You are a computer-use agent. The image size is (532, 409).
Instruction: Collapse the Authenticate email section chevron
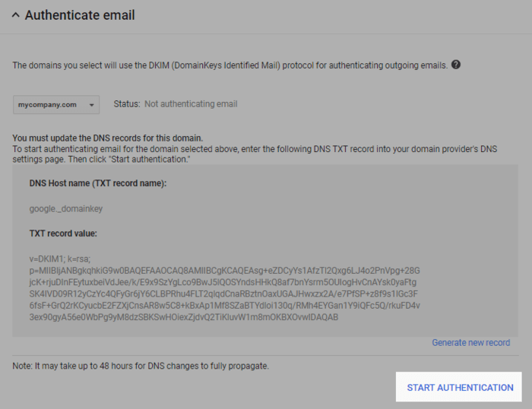click(14, 15)
